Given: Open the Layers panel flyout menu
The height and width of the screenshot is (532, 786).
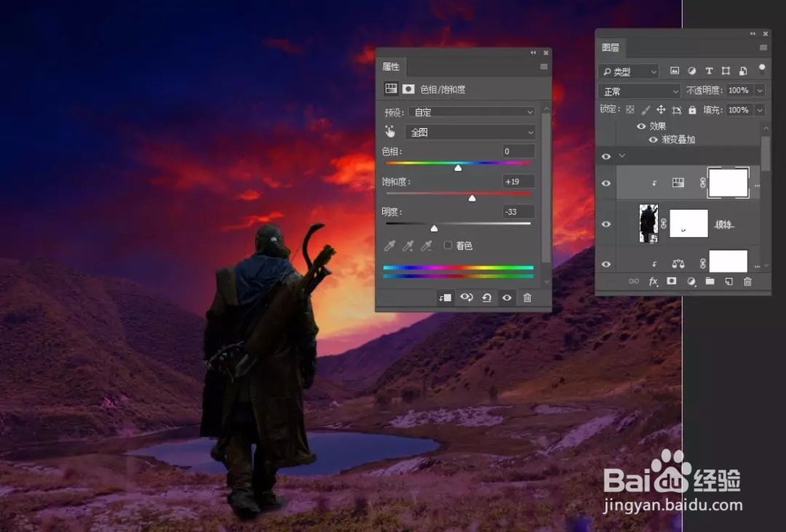Looking at the screenshot, I should (x=763, y=48).
